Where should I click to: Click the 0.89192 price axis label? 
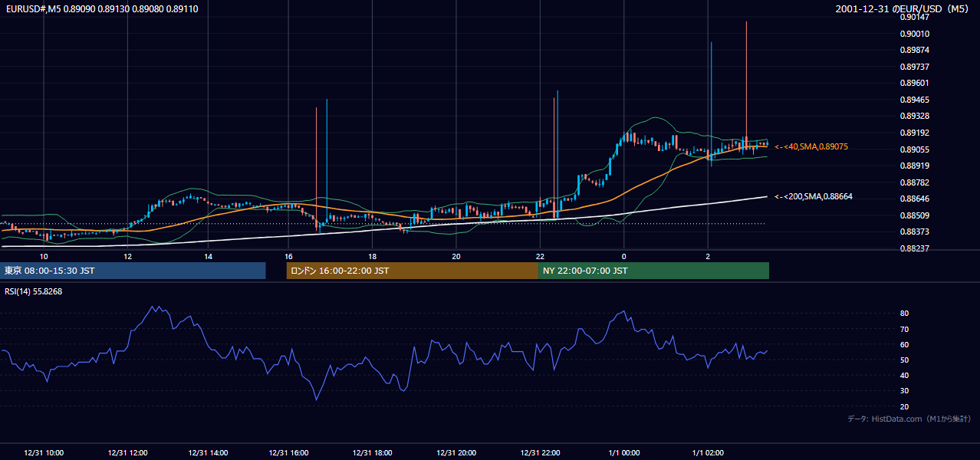[914, 133]
